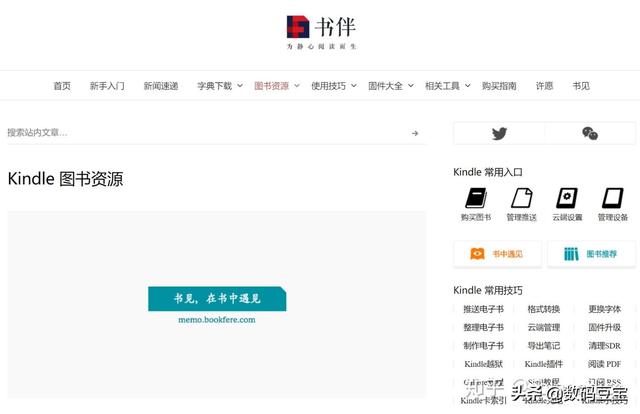Image resolution: width=640 pixels, height=414 pixels.
Task: Open the WeChat icon link
Action: click(x=590, y=134)
